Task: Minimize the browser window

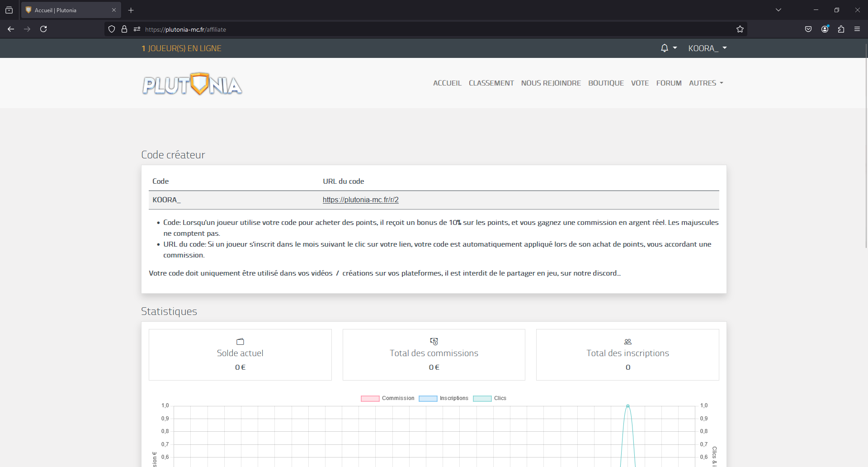Action: click(x=816, y=10)
